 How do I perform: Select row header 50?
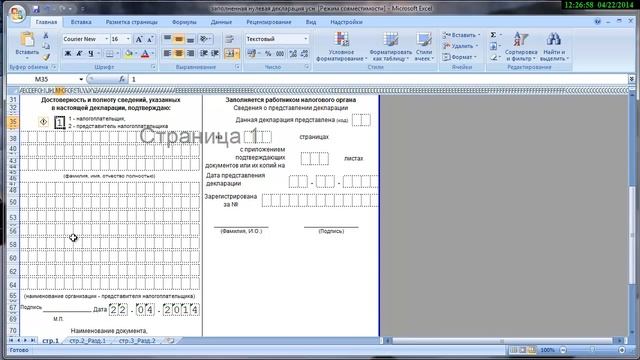pyautogui.click(x=13, y=202)
